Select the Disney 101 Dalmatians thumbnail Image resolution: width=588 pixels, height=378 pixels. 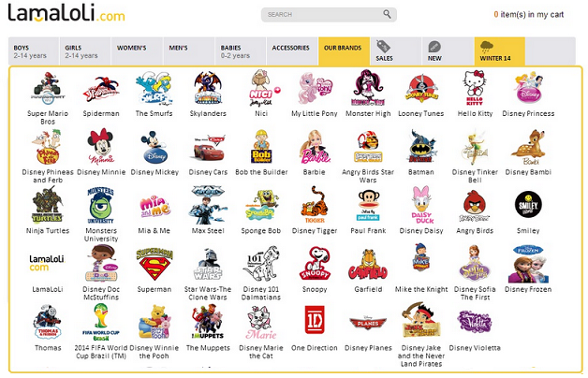261,264
